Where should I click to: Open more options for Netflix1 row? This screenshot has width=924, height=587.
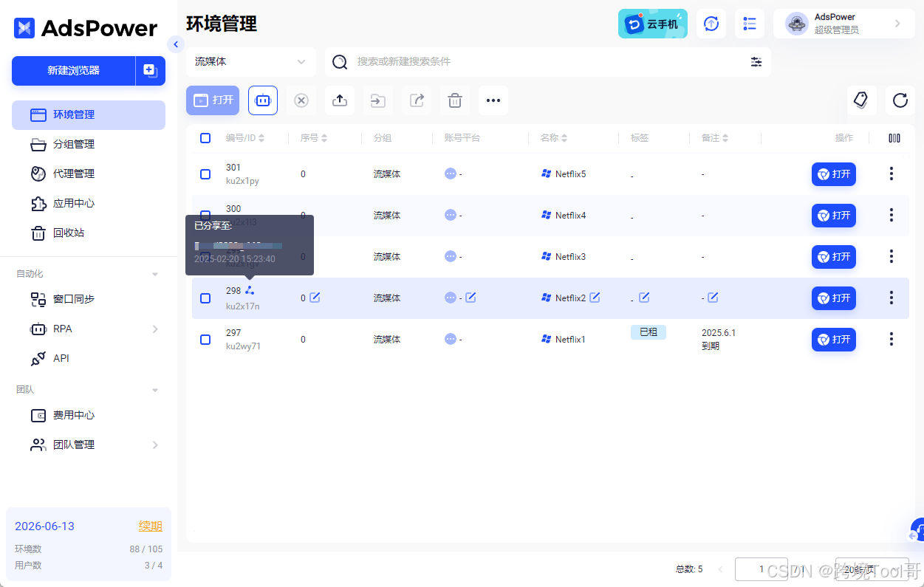[x=892, y=340]
